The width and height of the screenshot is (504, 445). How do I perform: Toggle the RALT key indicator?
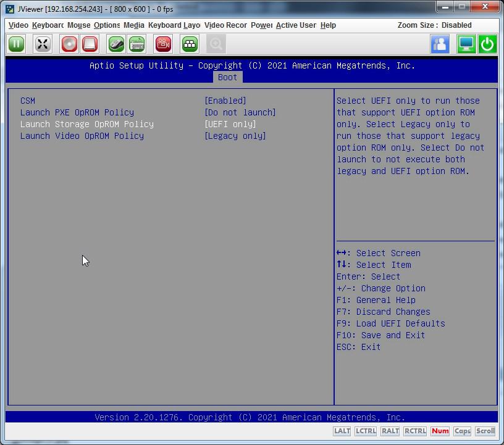[x=390, y=431]
